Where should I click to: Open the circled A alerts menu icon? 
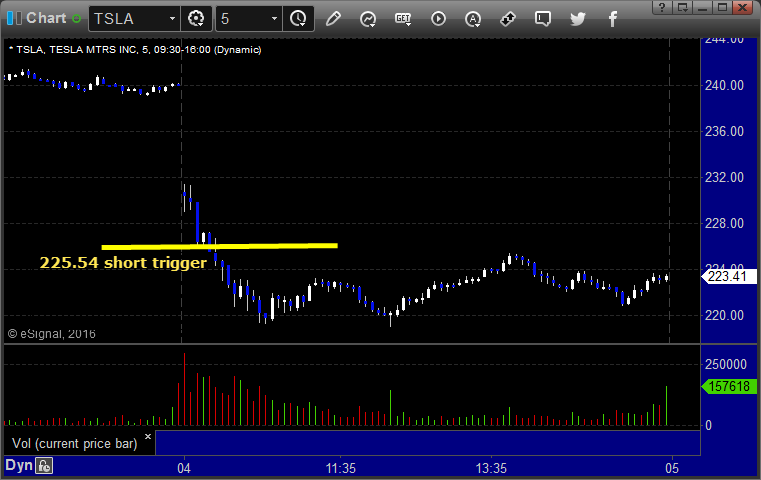pos(473,19)
